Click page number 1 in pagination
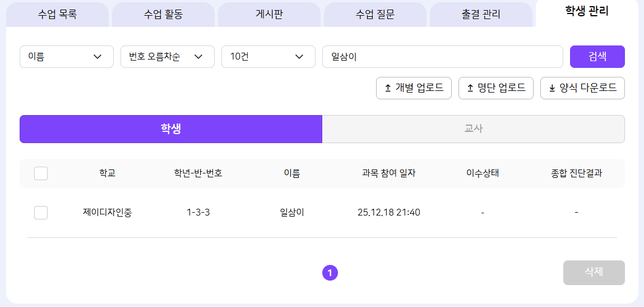The width and height of the screenshot is (644, 307). click(330, 273)
